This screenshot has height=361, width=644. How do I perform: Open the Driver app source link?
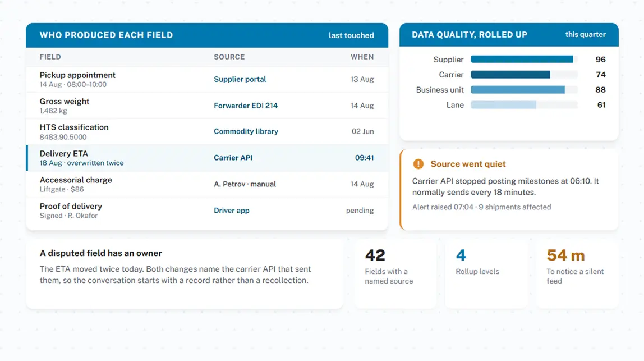tap(231, 211)
